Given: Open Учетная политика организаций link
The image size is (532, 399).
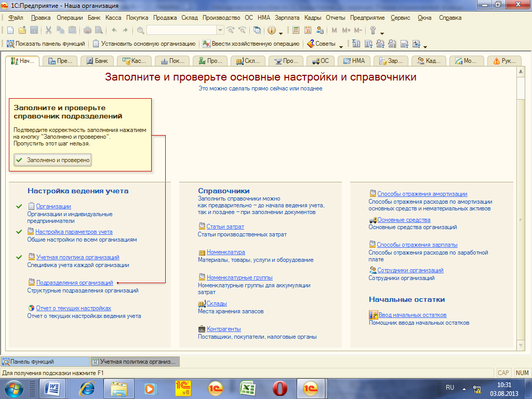Looking at the screenshot, I should coord(78,257).
